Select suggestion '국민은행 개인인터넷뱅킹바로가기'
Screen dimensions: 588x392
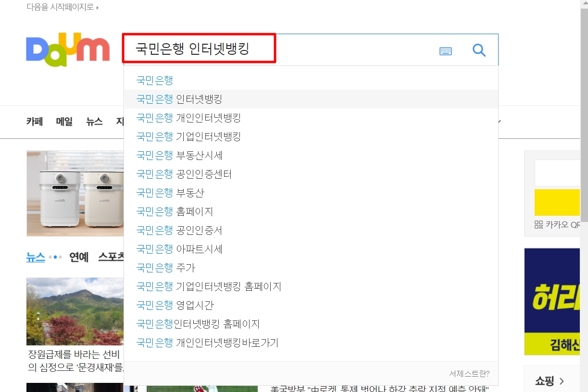pos(311,343)
